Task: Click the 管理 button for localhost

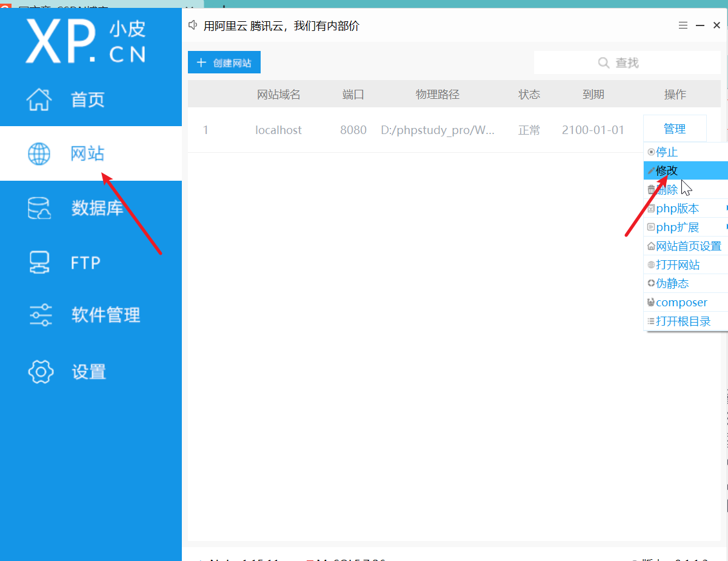Action: (x=675, y=129)
